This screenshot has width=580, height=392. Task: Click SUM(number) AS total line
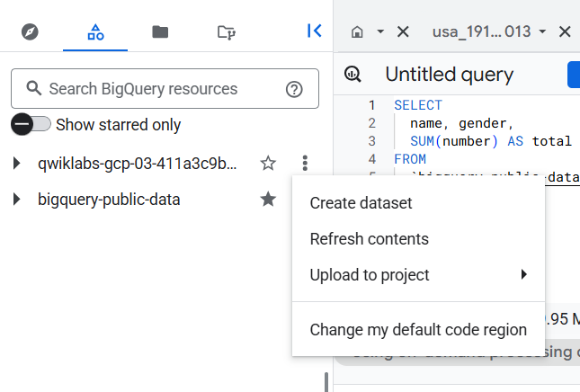(491, 141)
